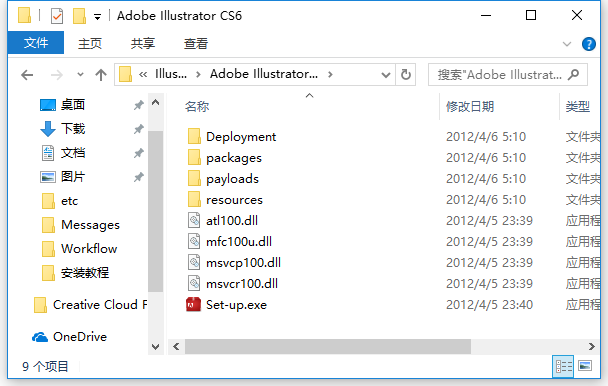Open the Set-up.exe Adobe installer icon
608x386 pixels.
[x=193, y=305]
